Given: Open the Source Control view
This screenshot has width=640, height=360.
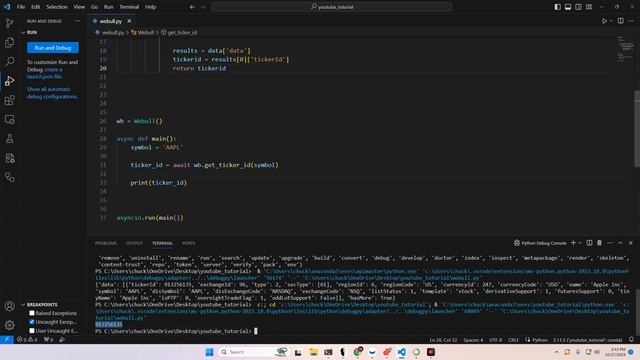Looking at the screenshot, I should point(9,23).
